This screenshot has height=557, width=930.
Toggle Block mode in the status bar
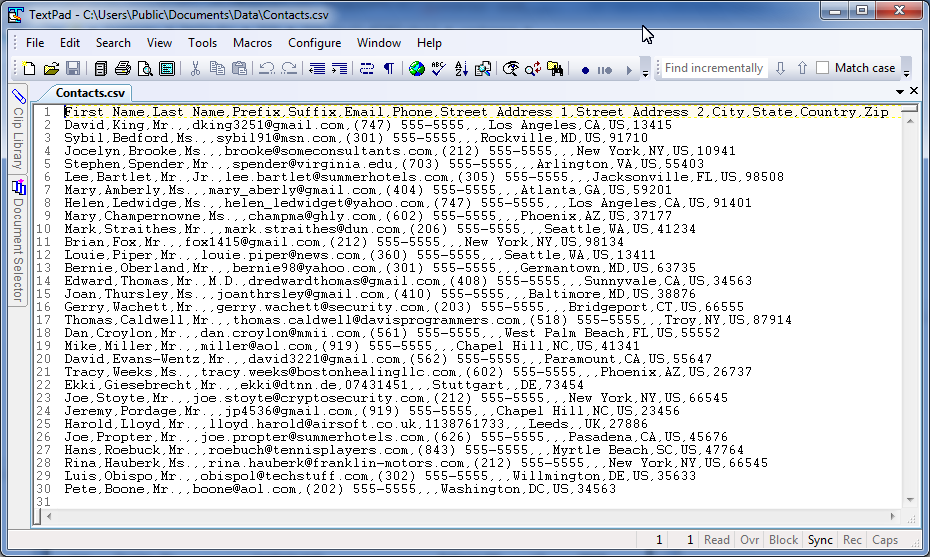point(783,540)
